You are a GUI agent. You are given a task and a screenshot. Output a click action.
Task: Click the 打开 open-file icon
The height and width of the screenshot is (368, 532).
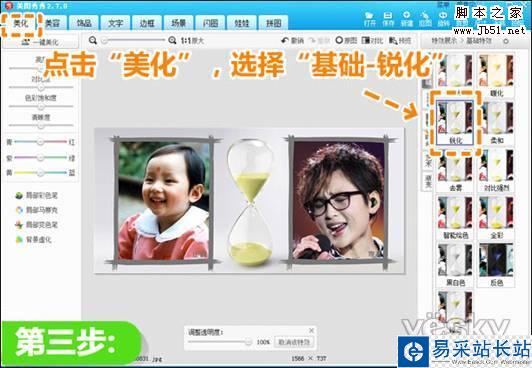click(x=369, y=19)
